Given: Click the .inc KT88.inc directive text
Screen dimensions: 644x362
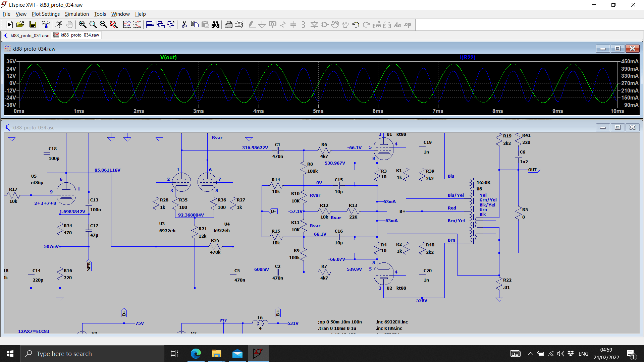Looking at the screenshot, I should coord(389,328).
